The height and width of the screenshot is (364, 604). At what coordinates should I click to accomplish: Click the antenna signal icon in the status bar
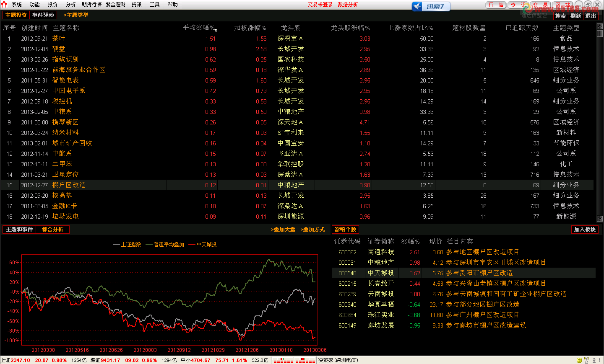coord(587,360)
